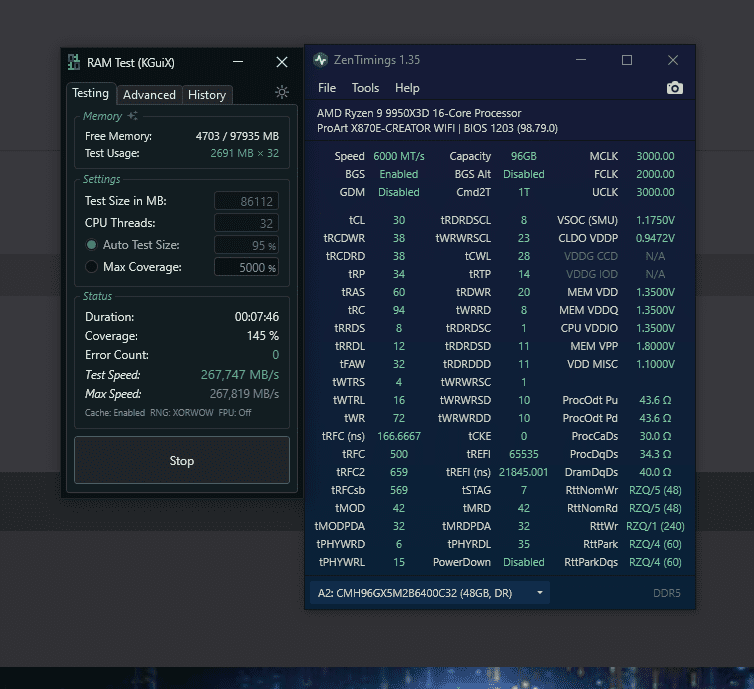Open the Help menu in ZenTimings
Image resolution: width=754 pixels, height=689 pixels.
pyautogui.click(x=407, y=88)
